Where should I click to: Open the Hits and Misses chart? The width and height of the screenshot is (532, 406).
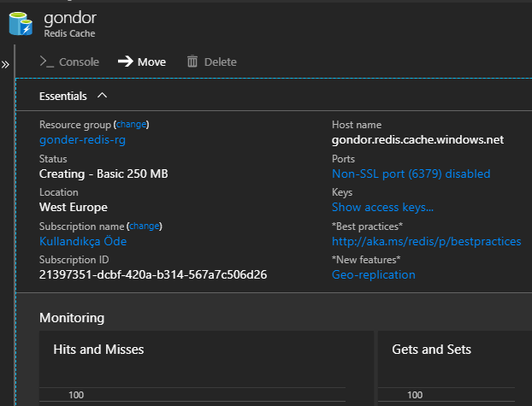tap(206, 368)
